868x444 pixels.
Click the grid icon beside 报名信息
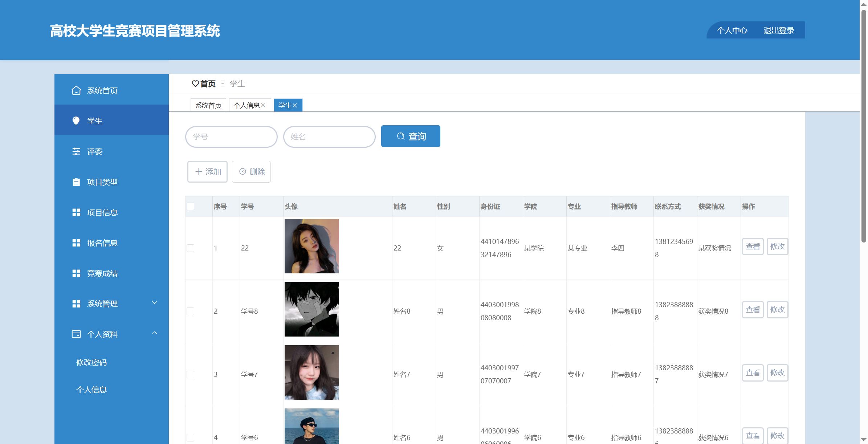tap(76, 243)
